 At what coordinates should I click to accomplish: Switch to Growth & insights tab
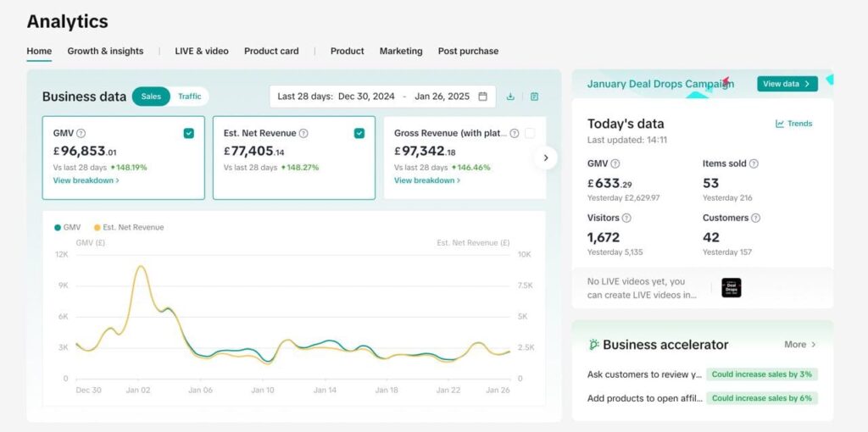105,51
